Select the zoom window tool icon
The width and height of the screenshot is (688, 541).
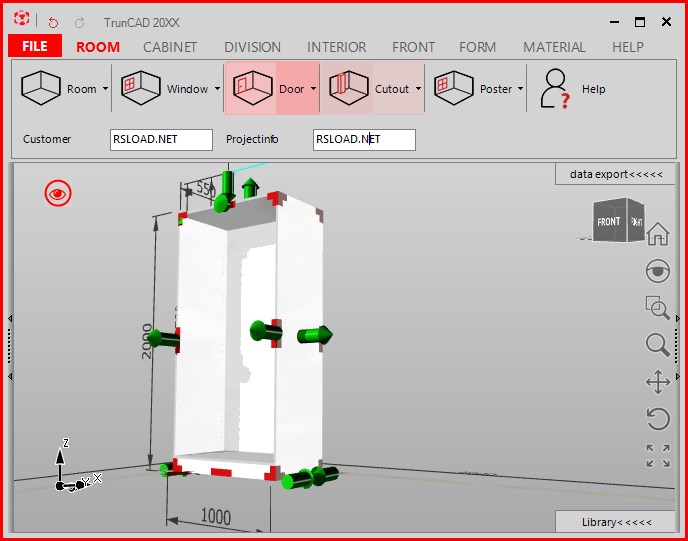[657, 307]
